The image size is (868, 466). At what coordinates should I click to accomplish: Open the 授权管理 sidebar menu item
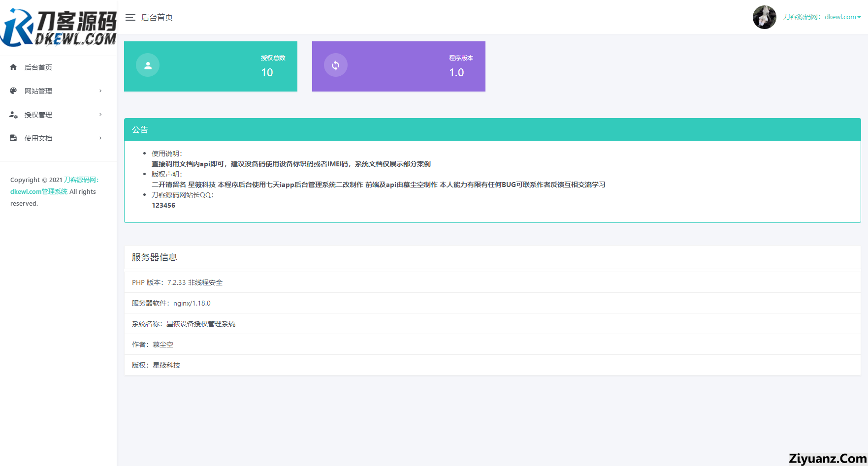click(x=38, y=115)
